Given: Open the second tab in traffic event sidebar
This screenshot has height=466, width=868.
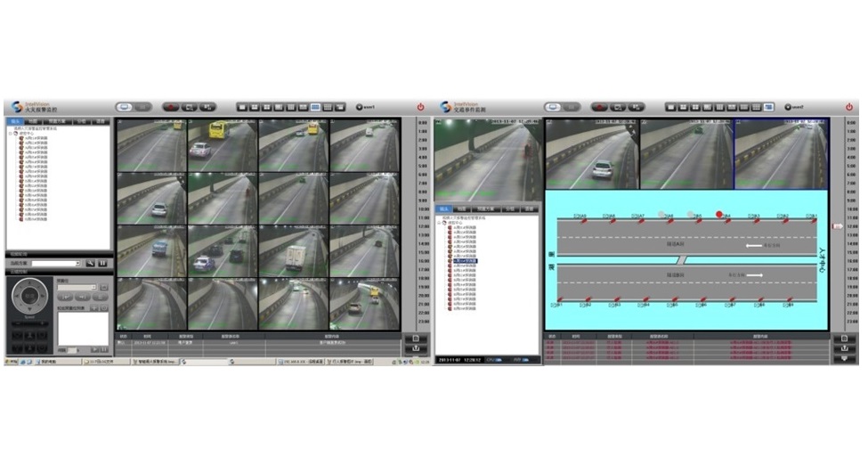Looking at the screenshot, I should point(462,208).
